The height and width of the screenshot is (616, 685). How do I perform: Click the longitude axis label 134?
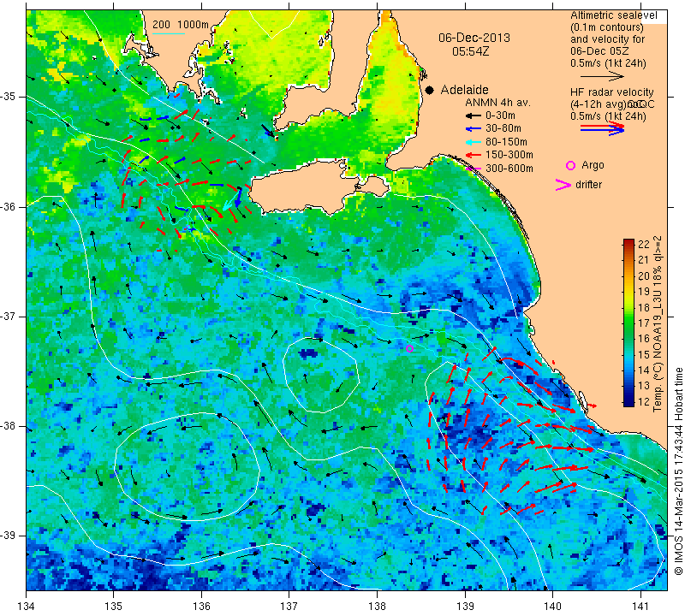pos(27,607)
